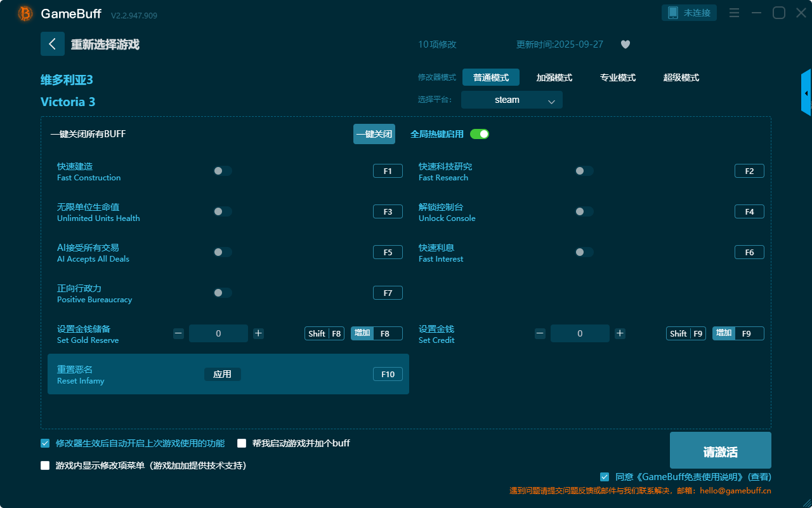Toggle Unlock Console on

tap(584, 211)
